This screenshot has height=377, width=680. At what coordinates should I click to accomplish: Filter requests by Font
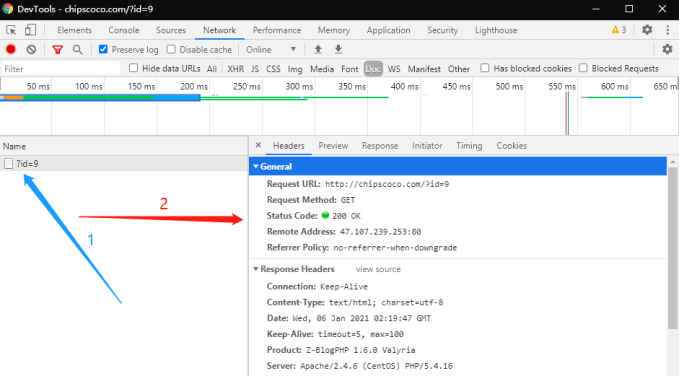click(350, 69)
